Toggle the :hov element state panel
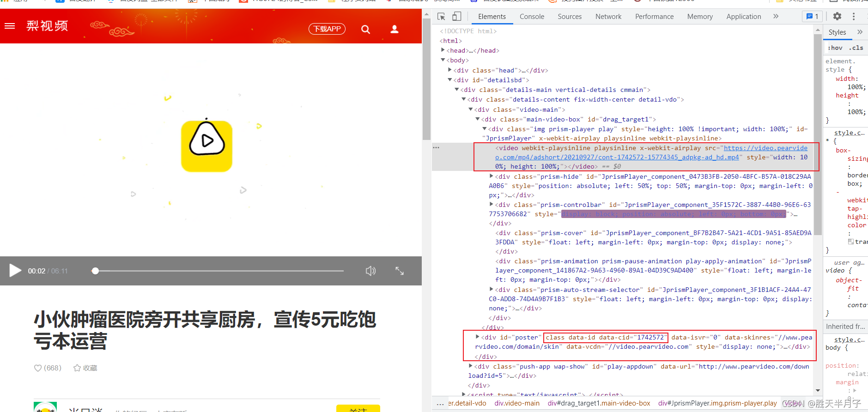This screenshot has width=868, height=412. coord(835,48)
